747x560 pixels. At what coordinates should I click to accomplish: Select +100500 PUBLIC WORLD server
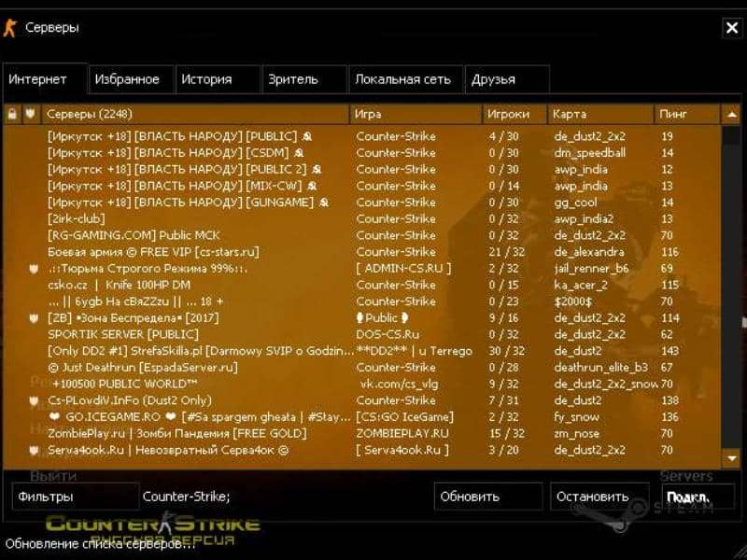coord(362,384)
